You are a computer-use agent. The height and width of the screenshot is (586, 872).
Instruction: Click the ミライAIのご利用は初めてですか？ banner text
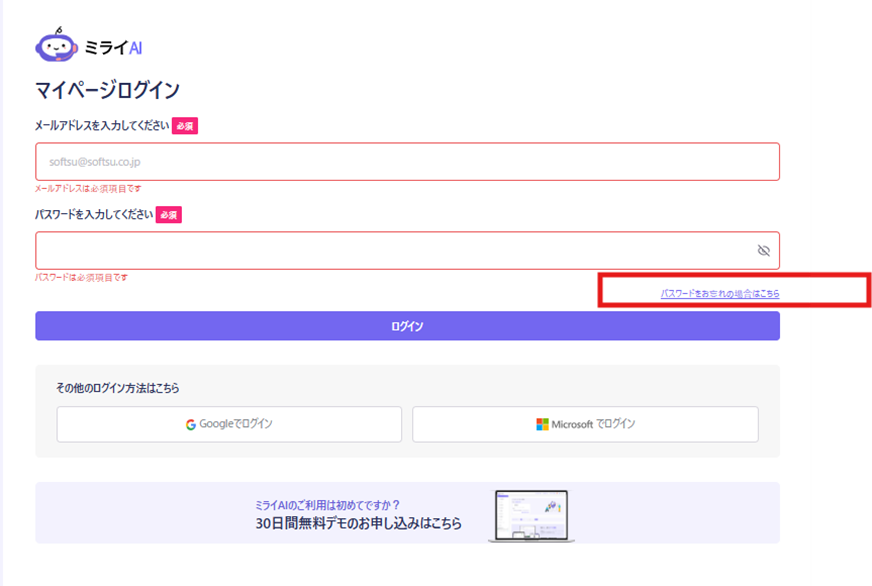(x=334, y=505)
